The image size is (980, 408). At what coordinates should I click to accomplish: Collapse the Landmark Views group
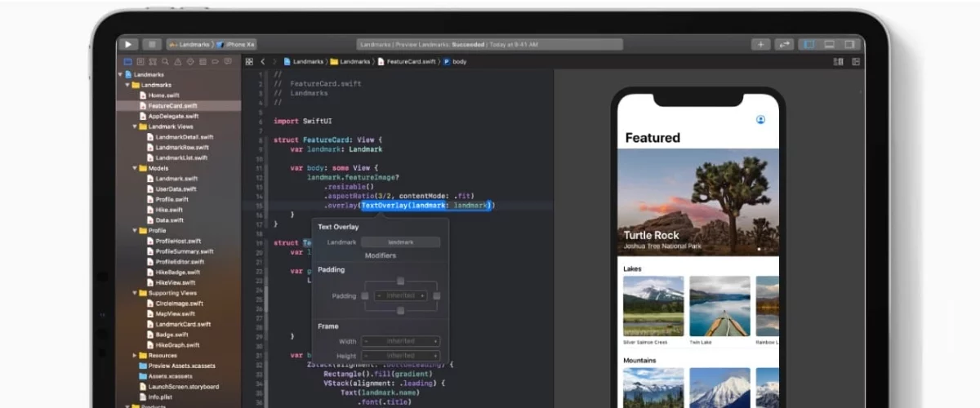tap(135, 126)
